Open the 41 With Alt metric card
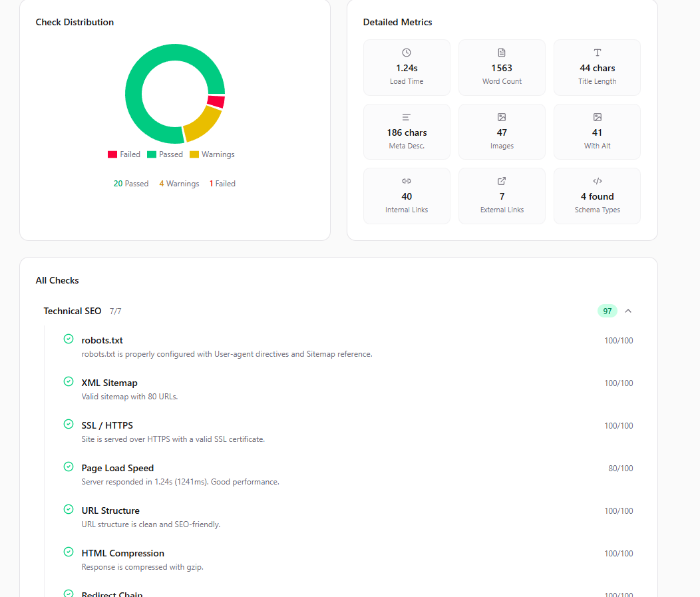The image size is (700, 597). 598,132
